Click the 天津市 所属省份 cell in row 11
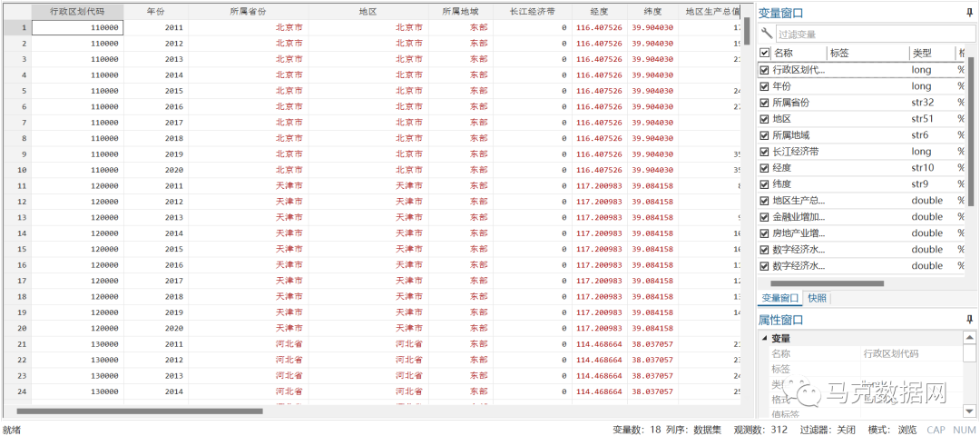 [248, 186]
